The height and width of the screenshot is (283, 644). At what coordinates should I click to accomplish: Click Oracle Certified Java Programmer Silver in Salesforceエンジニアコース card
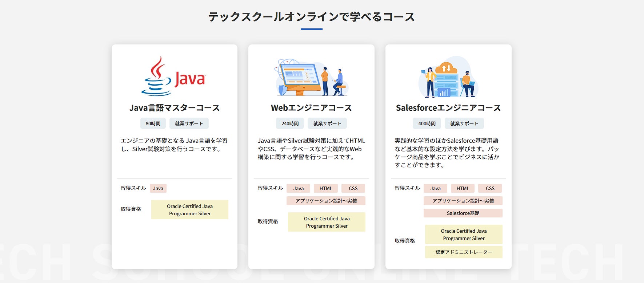click(464, 235)
